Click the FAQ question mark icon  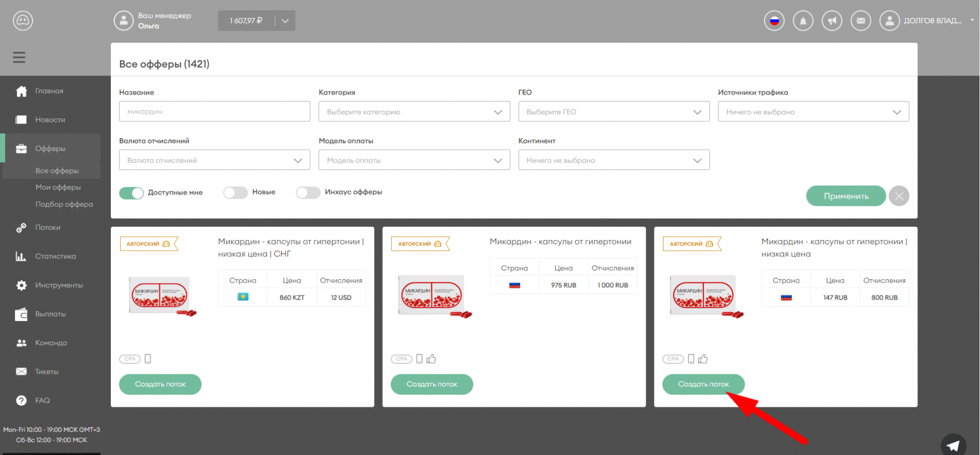(21, 400)
